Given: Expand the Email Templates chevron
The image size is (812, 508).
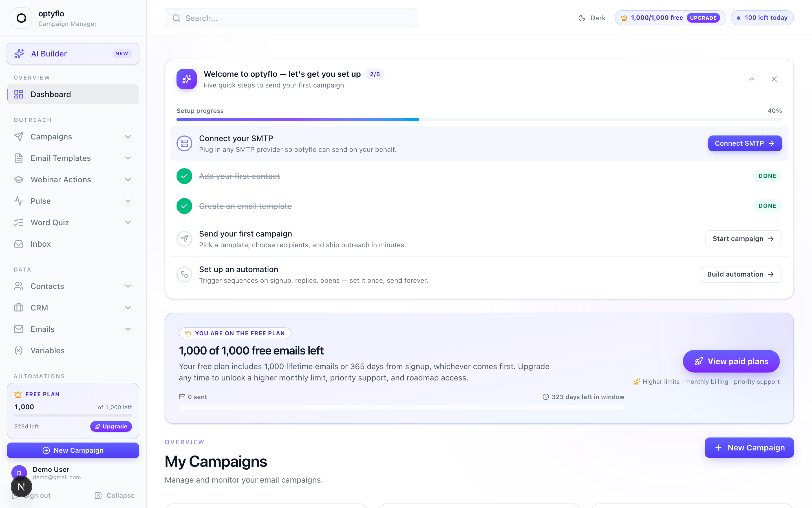Looking at the screenshot, I should (128, 158).
